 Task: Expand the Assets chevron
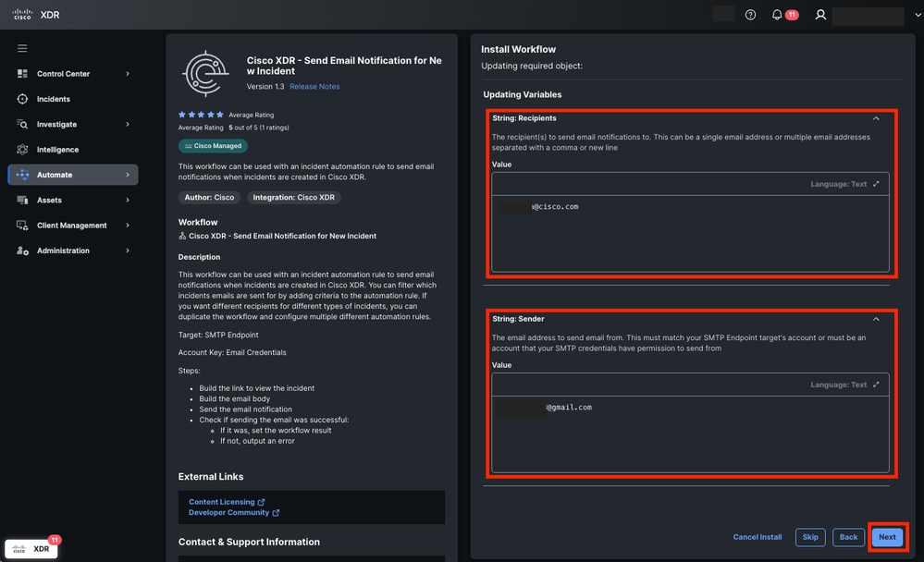tap(128, 201)
